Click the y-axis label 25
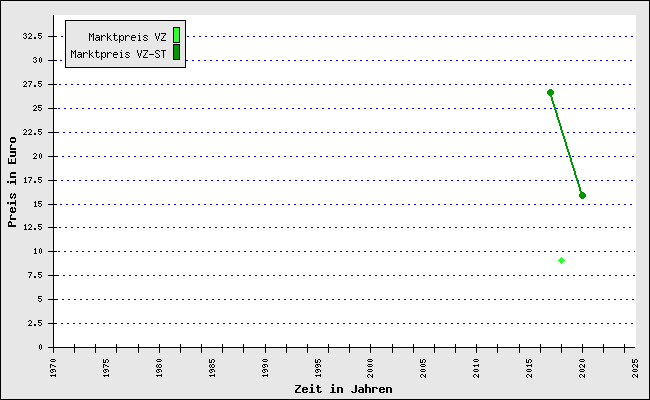 pos(38,109)
